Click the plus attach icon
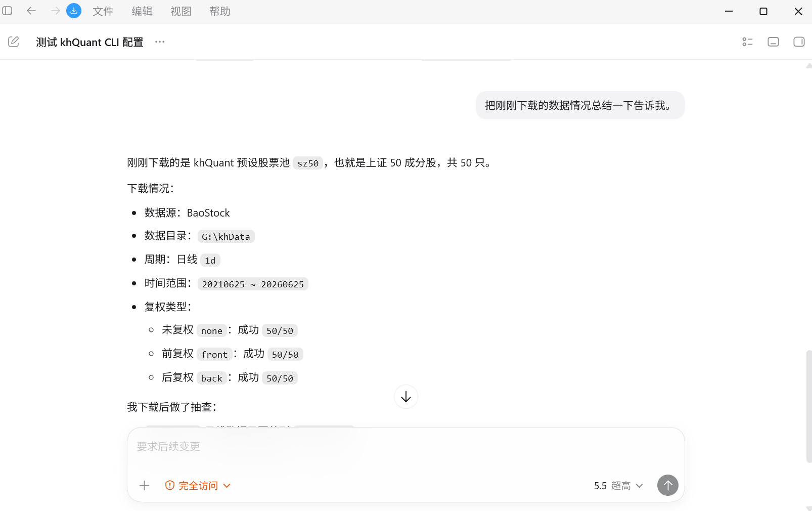The width and height of the screenshot is (812, 511). 144,486
